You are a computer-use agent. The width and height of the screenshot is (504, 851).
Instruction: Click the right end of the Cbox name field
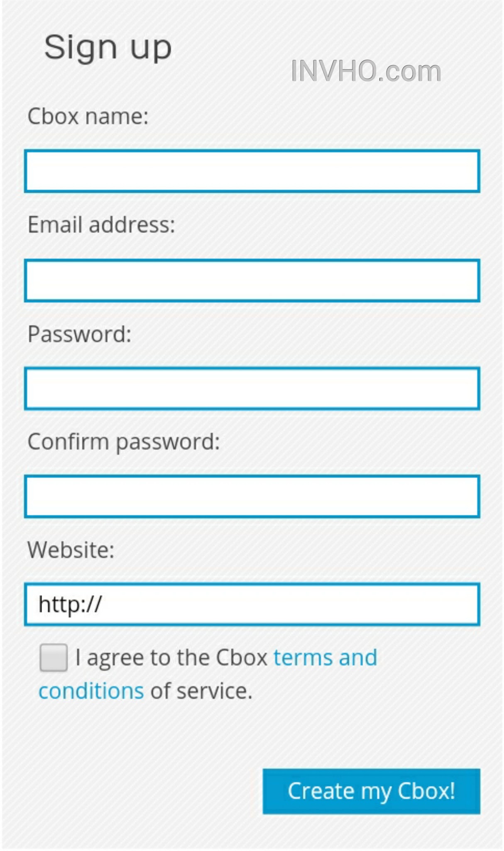click(x=465, y=171)
